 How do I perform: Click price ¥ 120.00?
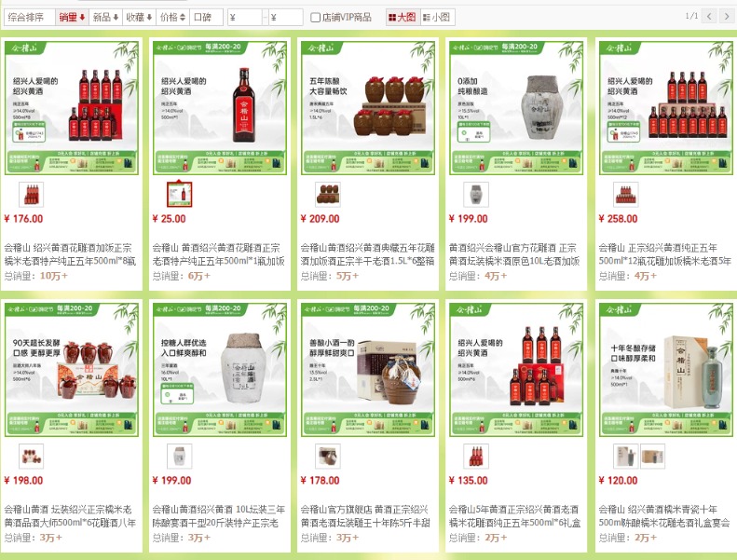[618, 481]
